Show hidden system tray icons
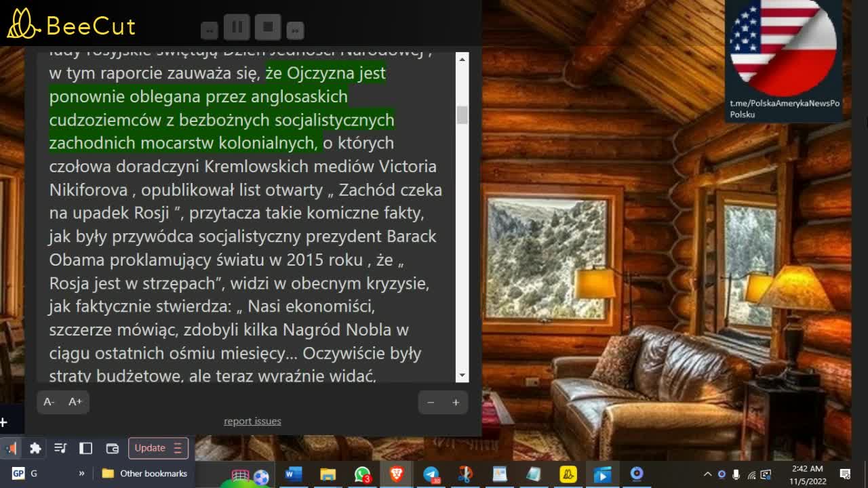This screenshot has height=488, width=868. tap(707, 474)
